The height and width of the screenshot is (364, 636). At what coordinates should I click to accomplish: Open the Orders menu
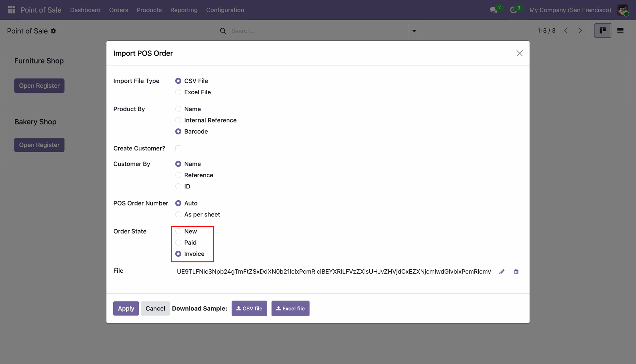(119, 10)
